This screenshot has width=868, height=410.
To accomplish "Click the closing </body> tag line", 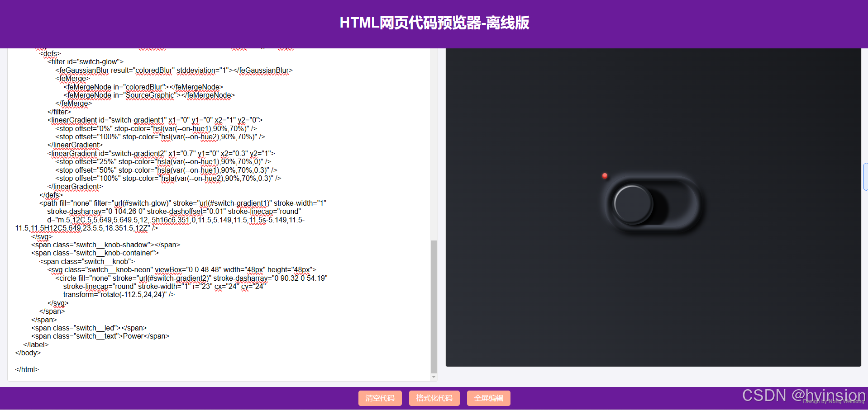I will coord(28,353).
